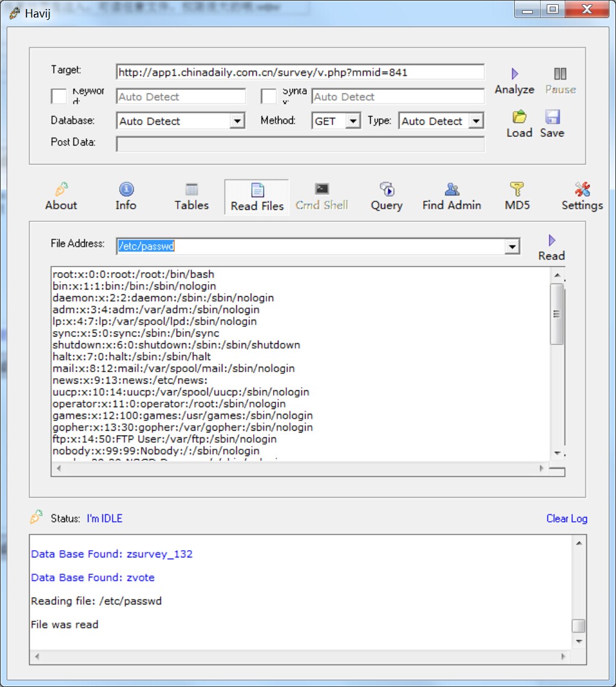Enable the Syntax checkbox
616x687 pixels.
268,96
